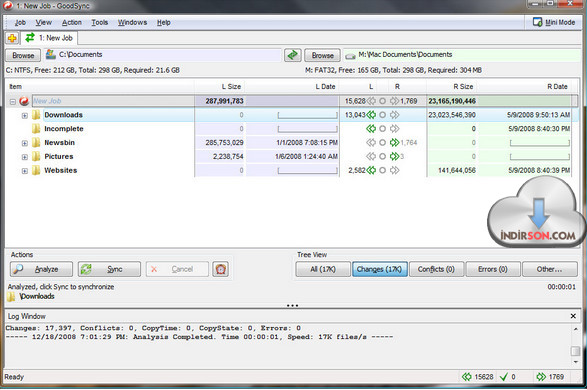587x390 pixels.
Task: Click the Analyze button
Action: tap(41, 269)
